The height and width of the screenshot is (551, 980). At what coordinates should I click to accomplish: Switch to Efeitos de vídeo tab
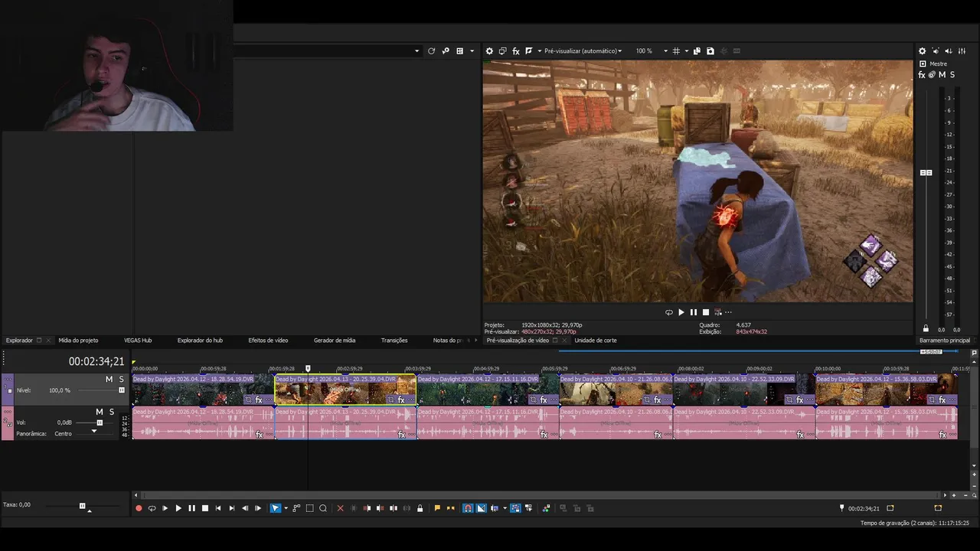coord(268,341)
